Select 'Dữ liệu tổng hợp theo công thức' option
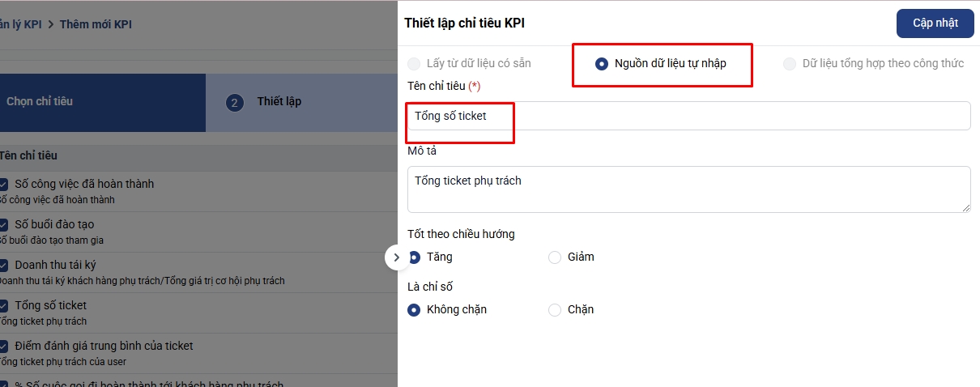Viewport: 980px width, 387px height. (x=790, y=63)
